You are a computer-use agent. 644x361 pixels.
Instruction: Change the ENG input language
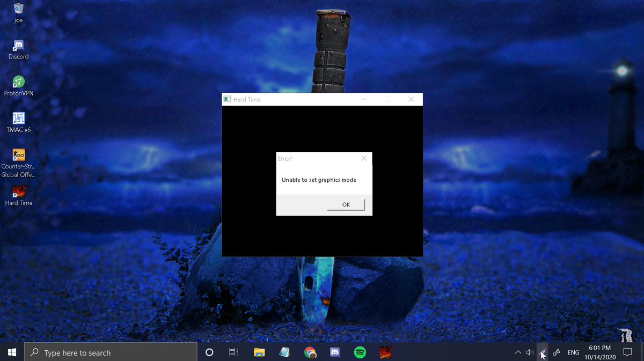[x=574, y=352]
